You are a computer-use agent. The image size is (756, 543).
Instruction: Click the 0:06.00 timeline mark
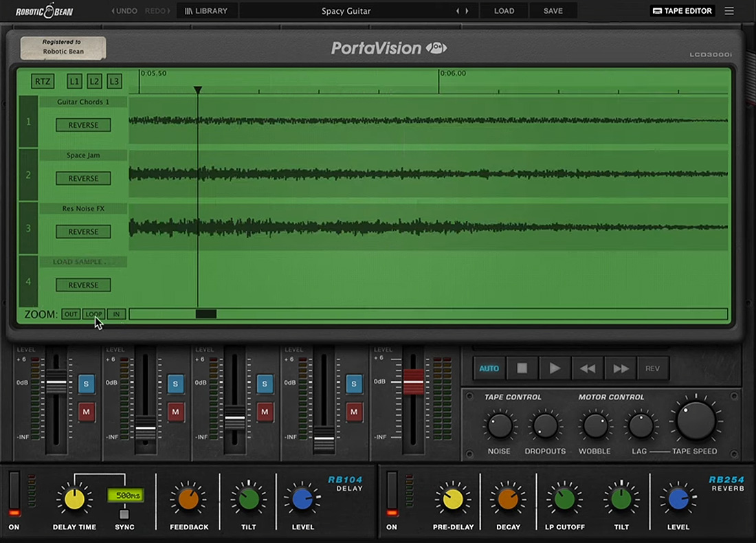(x=453, y=74)
